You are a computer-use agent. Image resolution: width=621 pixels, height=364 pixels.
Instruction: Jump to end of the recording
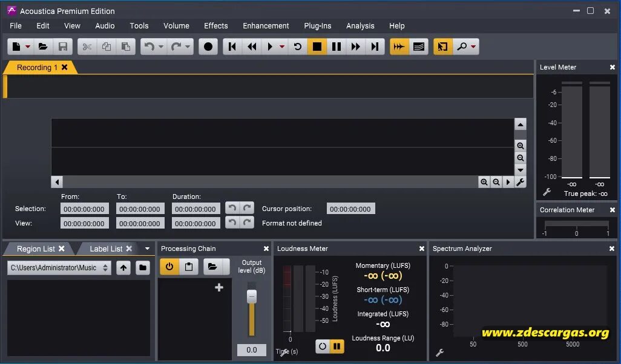(375, 47)
